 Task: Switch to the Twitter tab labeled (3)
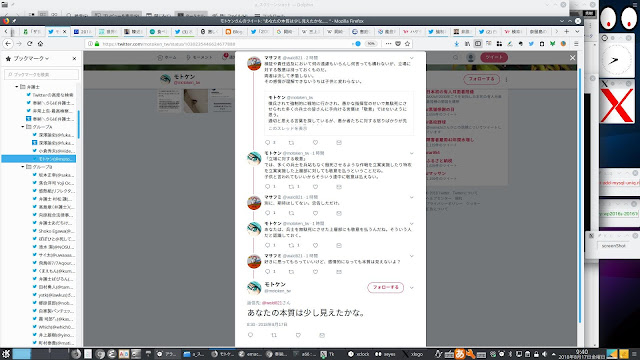pyautogui.click(x=184, y=31)
